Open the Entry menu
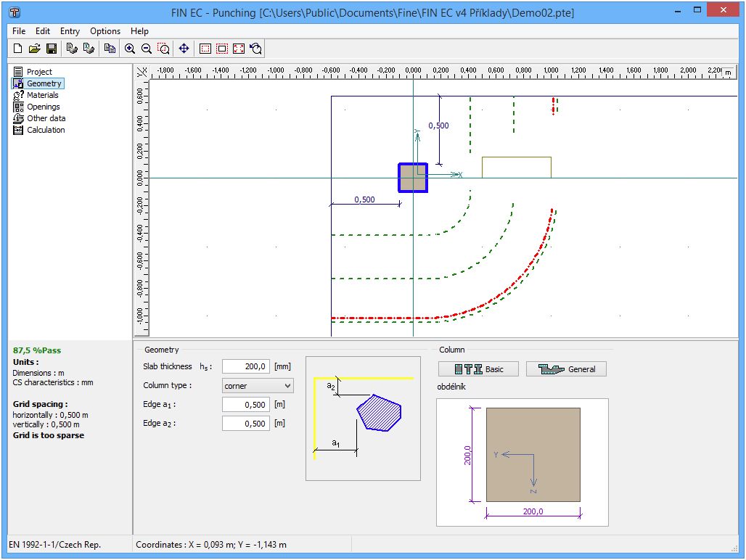The image size is (746, 560). [x=70, y=31]
